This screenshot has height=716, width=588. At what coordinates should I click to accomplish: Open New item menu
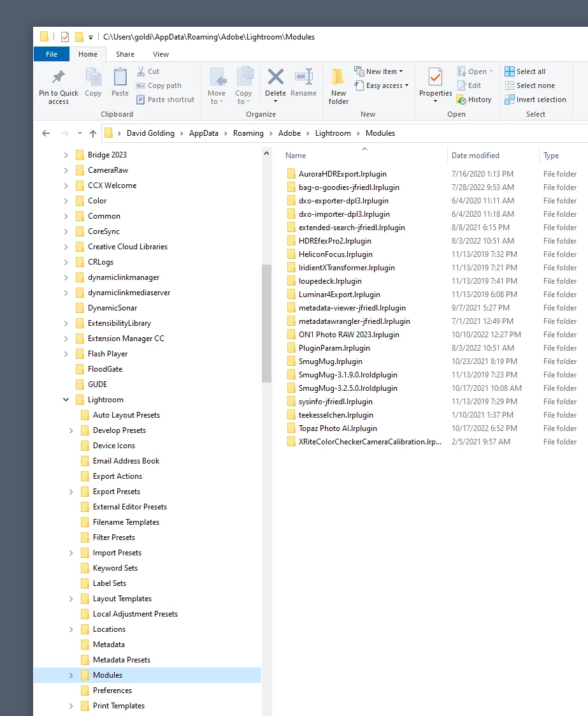[x=378, y=71]
